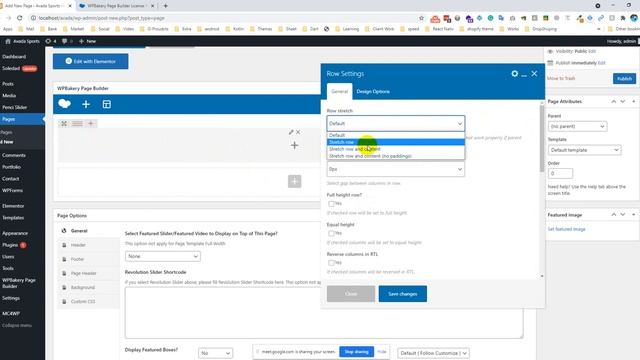
Task: Open the comments bubble in admin bar
Action: click(x=64, y=41)
